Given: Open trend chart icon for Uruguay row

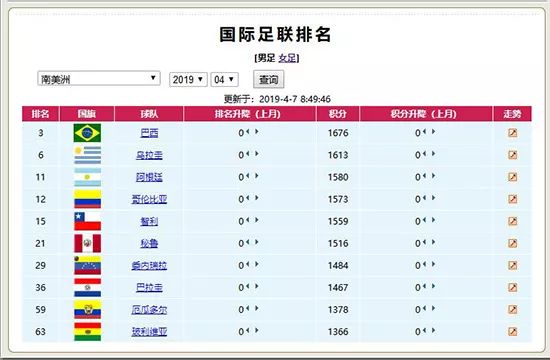Looking at the screenshot, I should pos(512,155).
